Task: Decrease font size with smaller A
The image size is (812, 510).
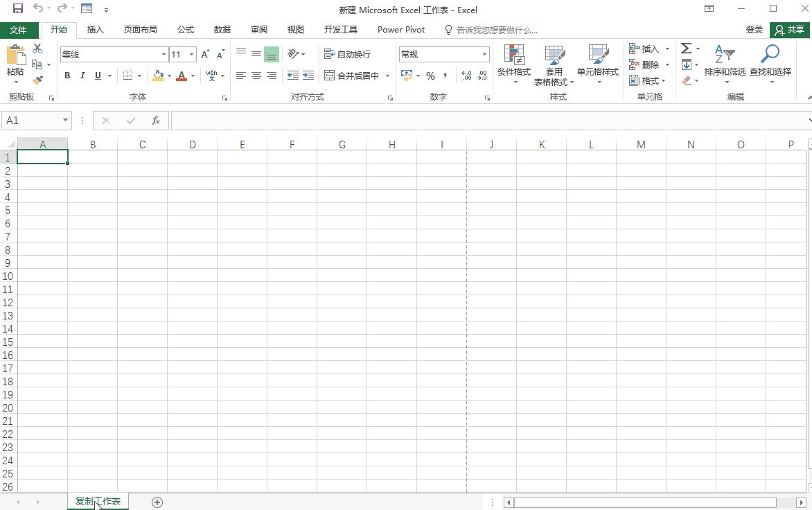Action: tap(220, 54)
